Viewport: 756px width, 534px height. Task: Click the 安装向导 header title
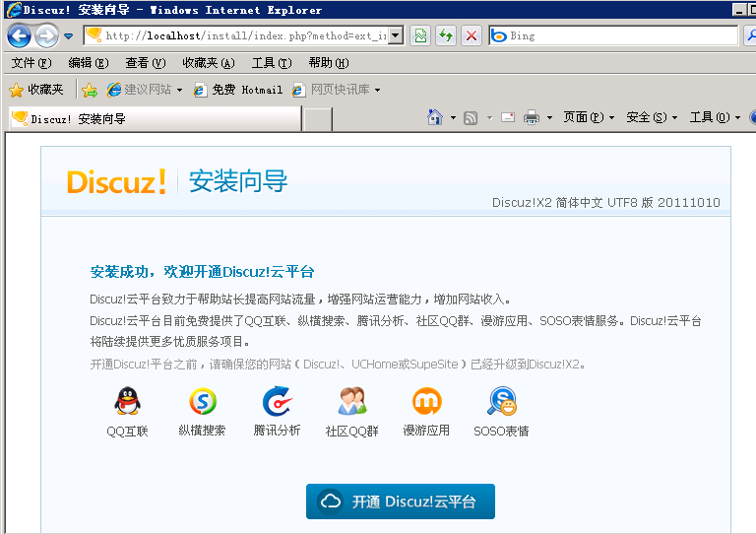click(x=238, y=181)
